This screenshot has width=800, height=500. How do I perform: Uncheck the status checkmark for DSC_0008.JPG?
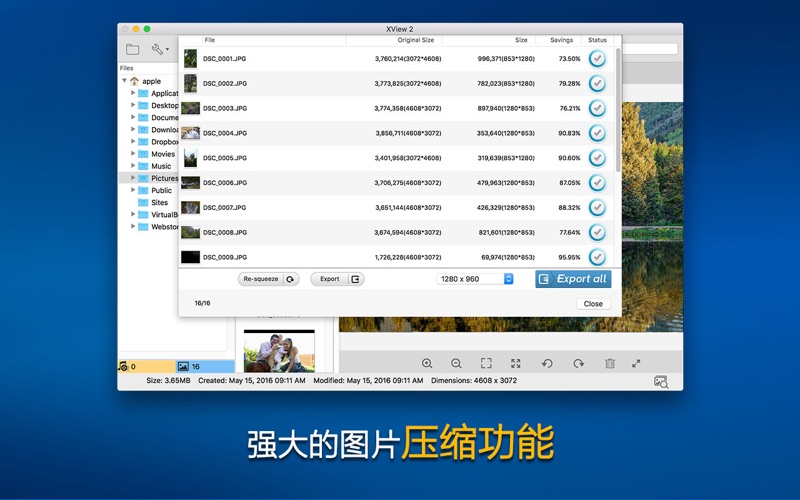point(597,232)
